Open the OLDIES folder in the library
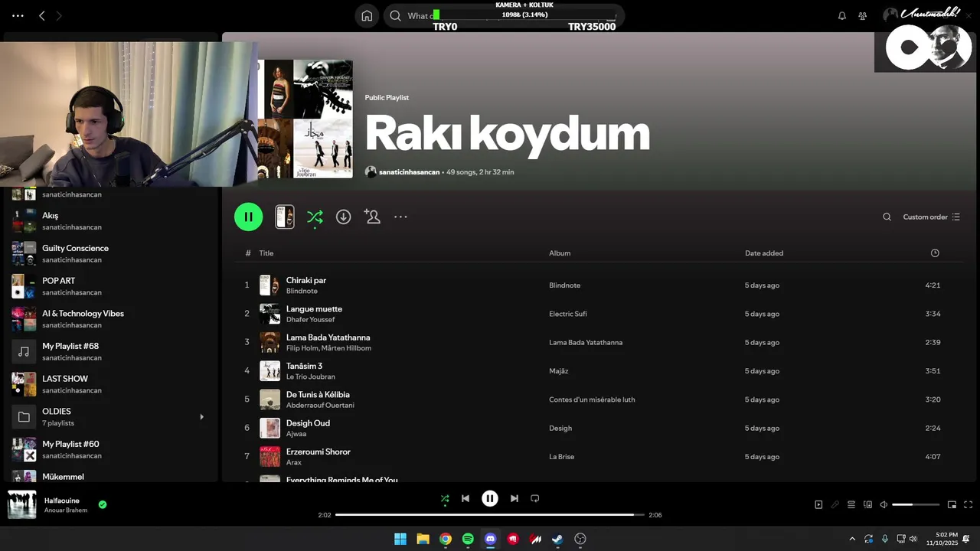The image size is (980, 551). click(111, 417)
